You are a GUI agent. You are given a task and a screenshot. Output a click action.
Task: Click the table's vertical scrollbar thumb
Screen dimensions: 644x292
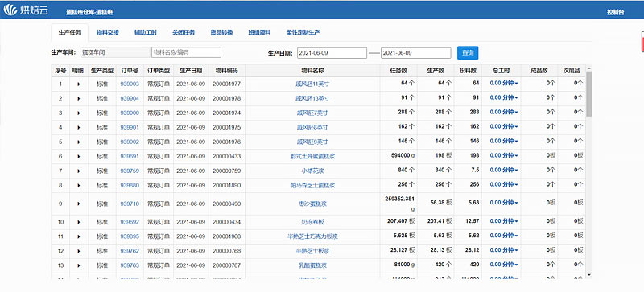point(589,93)
